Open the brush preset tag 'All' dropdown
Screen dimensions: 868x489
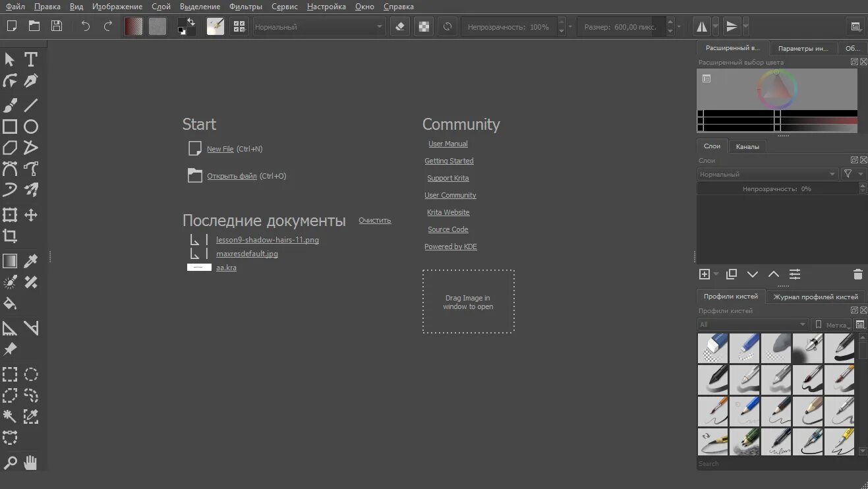click(x=753, y=324)
